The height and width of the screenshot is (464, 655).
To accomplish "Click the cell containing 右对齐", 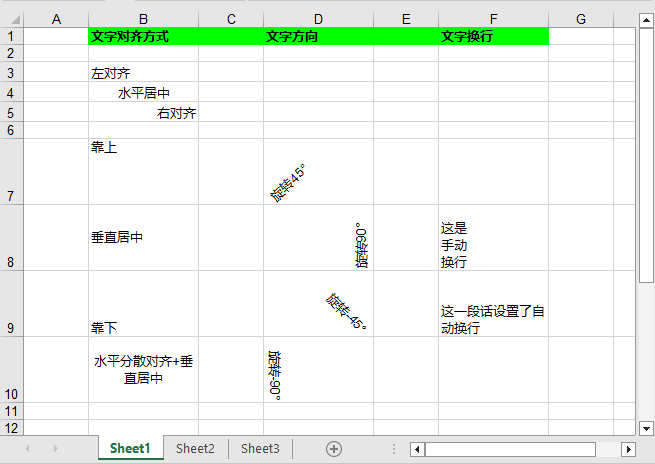I will (x=143, y=112).
